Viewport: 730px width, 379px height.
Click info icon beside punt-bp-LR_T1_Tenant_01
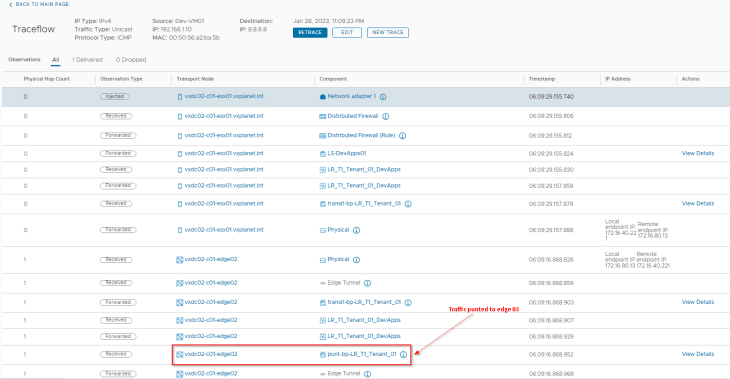pyautogui.click(x=403, y=354)
